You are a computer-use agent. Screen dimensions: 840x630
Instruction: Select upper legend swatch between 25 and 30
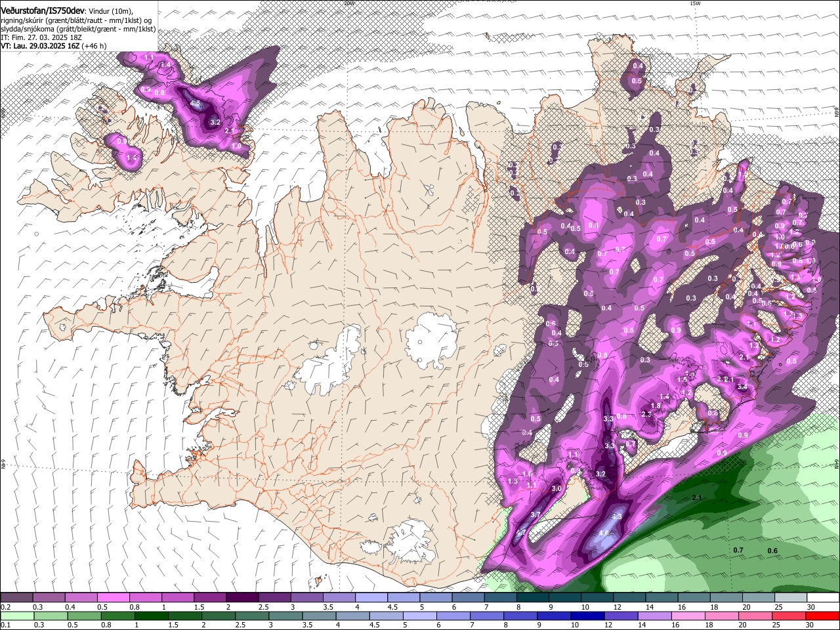click(x=791, y=598)
